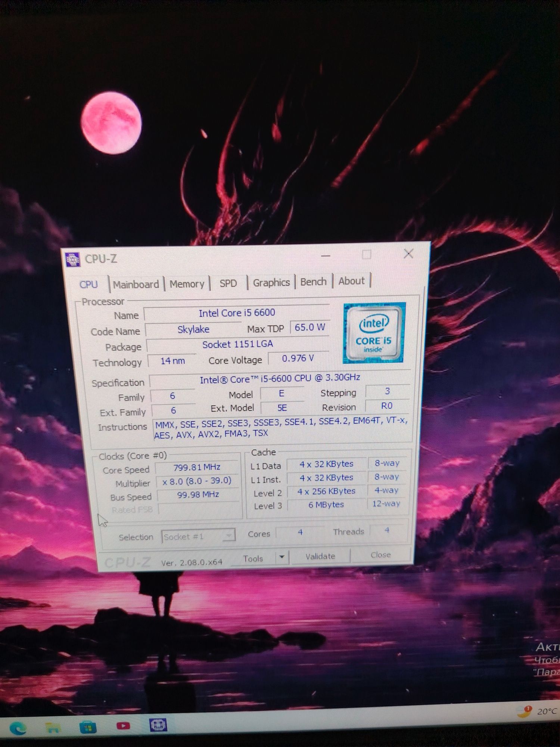Viewport: 560px width, 747px height.
Task: Minimize the CPU-Z window
Action: click(x=326, y=256)
